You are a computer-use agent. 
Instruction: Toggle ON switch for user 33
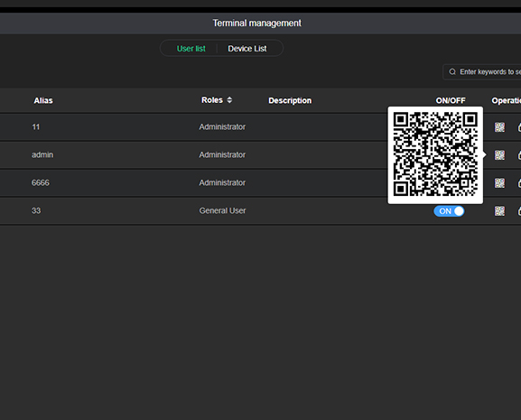[449, 211]
